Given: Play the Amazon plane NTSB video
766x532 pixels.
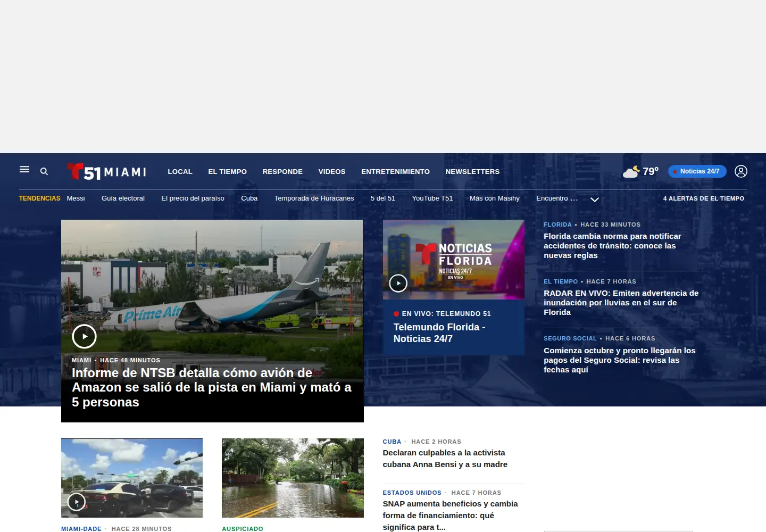Looking at the screenshot, I should [x=84, y=336].
